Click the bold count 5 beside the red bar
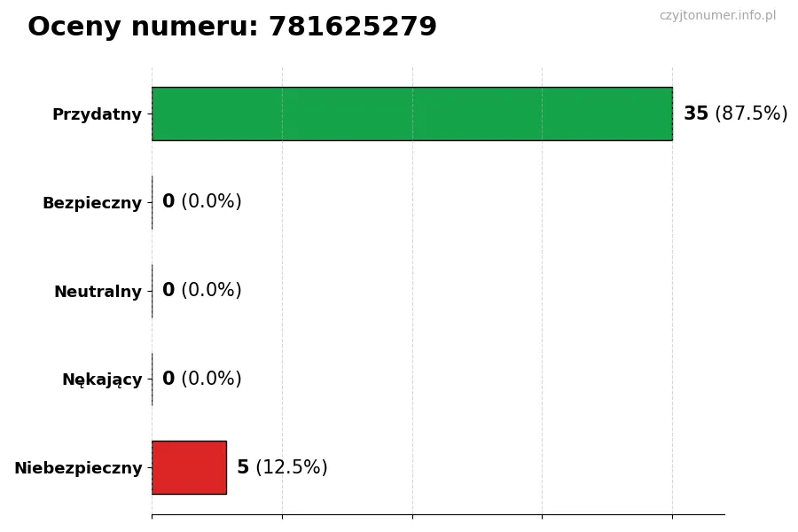 (x=243, y=467)
